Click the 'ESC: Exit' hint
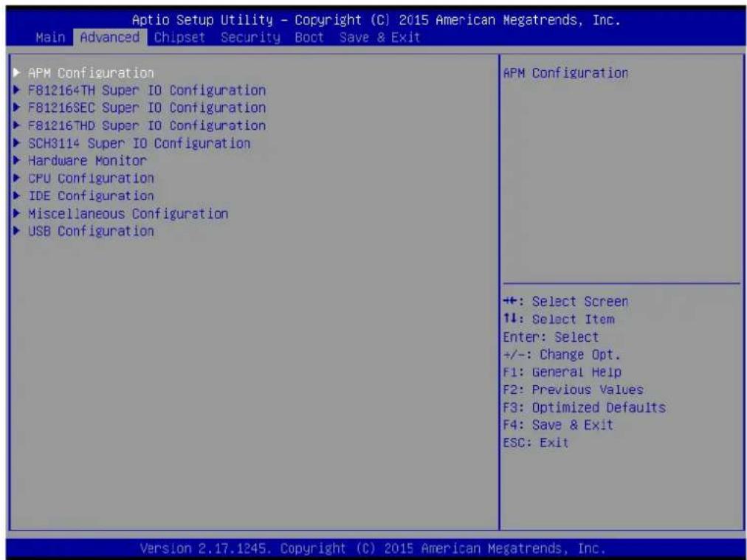The width and height of the screenshot is (747, 560). [536, 443]
